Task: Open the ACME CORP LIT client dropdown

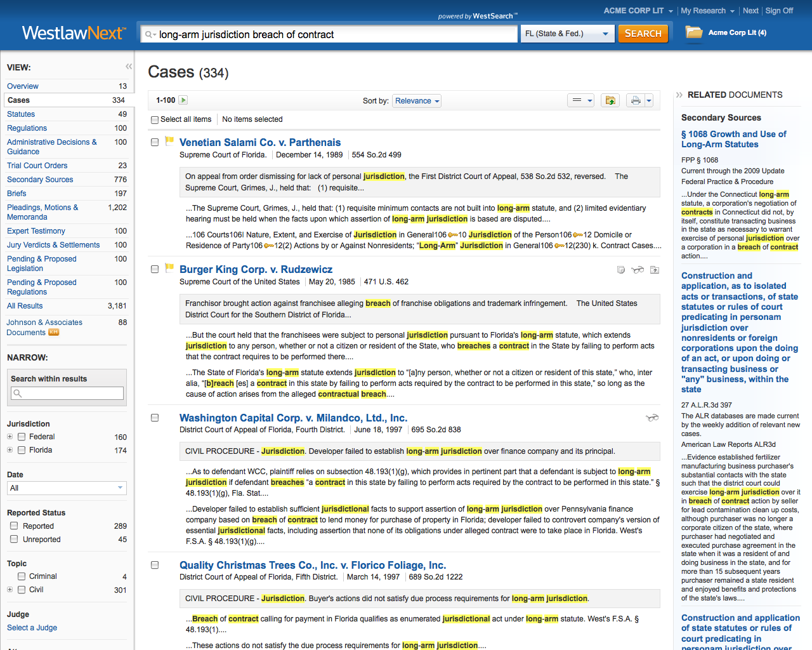Action: pyautogui.click(x=638, y=11)
